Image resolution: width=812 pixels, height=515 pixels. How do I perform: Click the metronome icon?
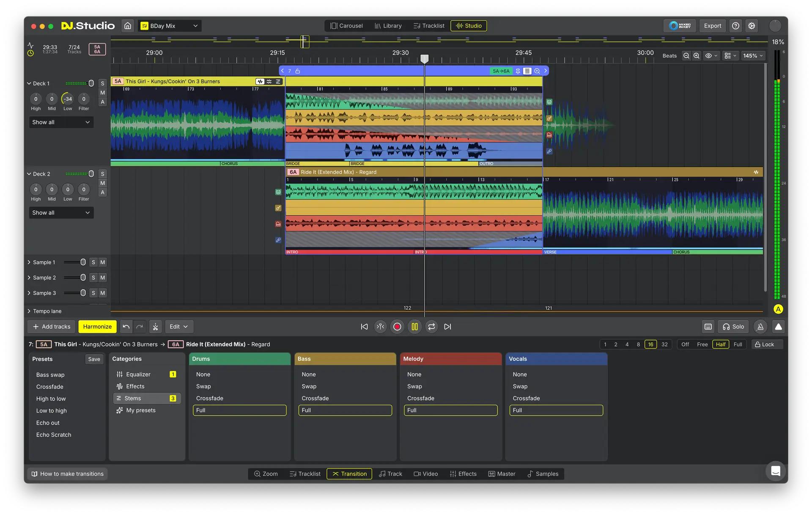pyautogui.click(x=760, y=327)
